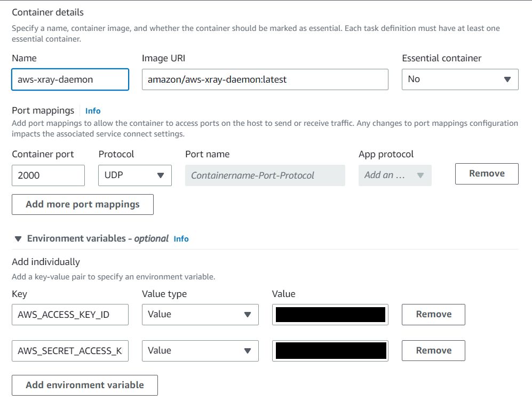The image size is (532, 409).
Task: Remove the AWS_ACCESS_KEY_ID environment variable
Action: click(433, 315)
